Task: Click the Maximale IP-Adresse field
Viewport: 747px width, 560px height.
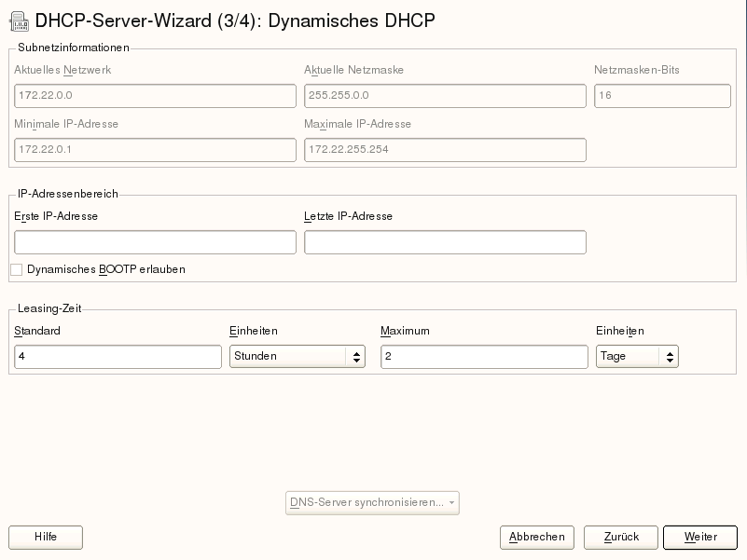Action: point(445,150)
